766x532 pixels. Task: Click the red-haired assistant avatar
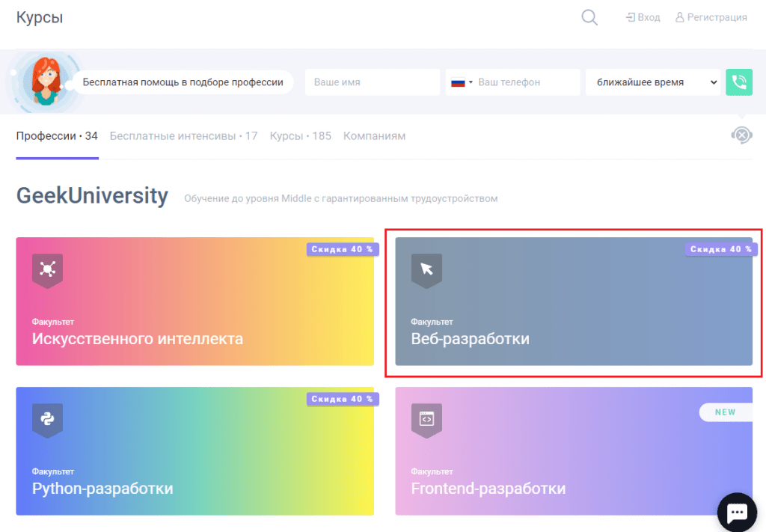(44, 81)
